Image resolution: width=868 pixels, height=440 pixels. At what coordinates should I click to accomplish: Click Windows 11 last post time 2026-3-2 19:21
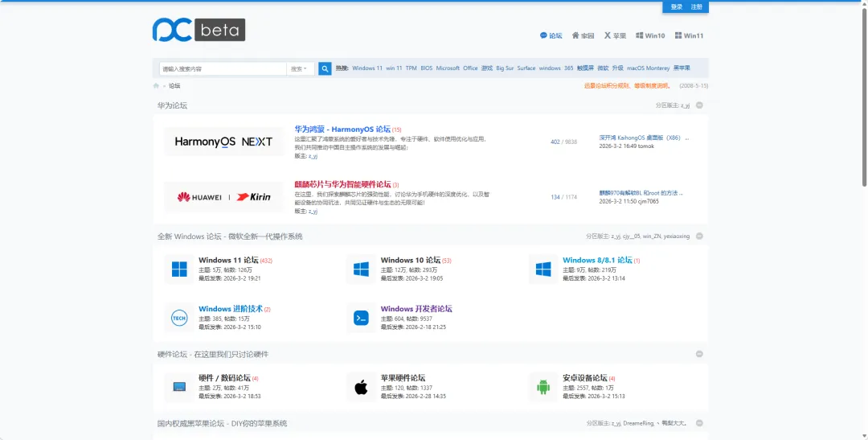[x=243, y=278]
